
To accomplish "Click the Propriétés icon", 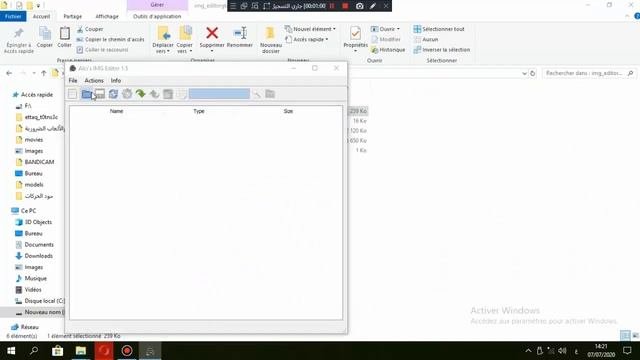I will pyautogui.click(x=355, y=33).
